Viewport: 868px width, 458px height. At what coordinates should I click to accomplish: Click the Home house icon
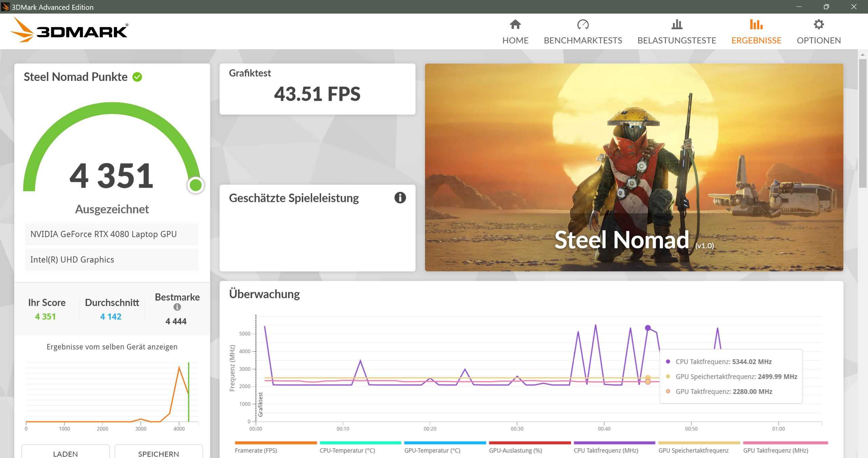point(515,24)
